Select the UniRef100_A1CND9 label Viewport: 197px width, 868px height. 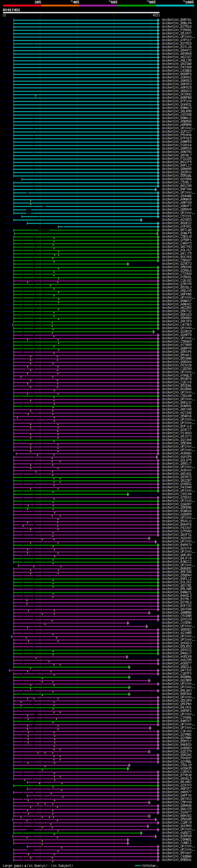coord(177,680)
